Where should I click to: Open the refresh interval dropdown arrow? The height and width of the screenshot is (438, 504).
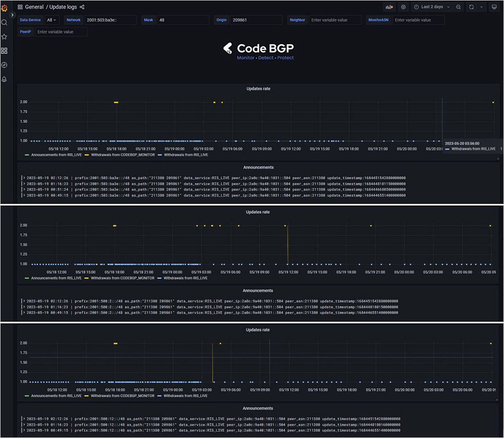(481, 7)
